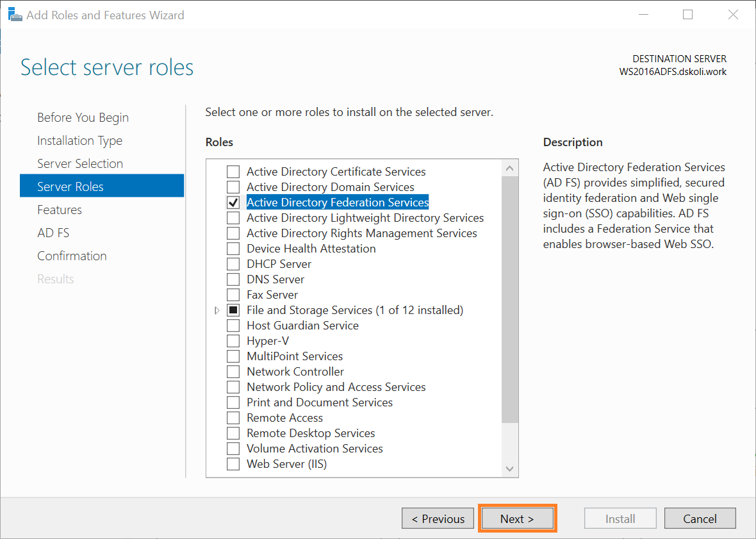756x539 pixels.
Task: Select Fax Server role label
Action: click(272, 295)
